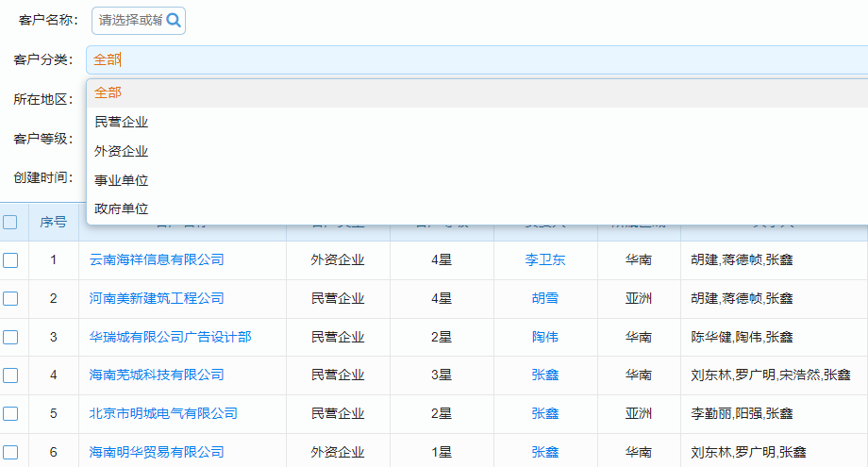
Task: Click the customer name search magnifier icon
Action: 173,20
